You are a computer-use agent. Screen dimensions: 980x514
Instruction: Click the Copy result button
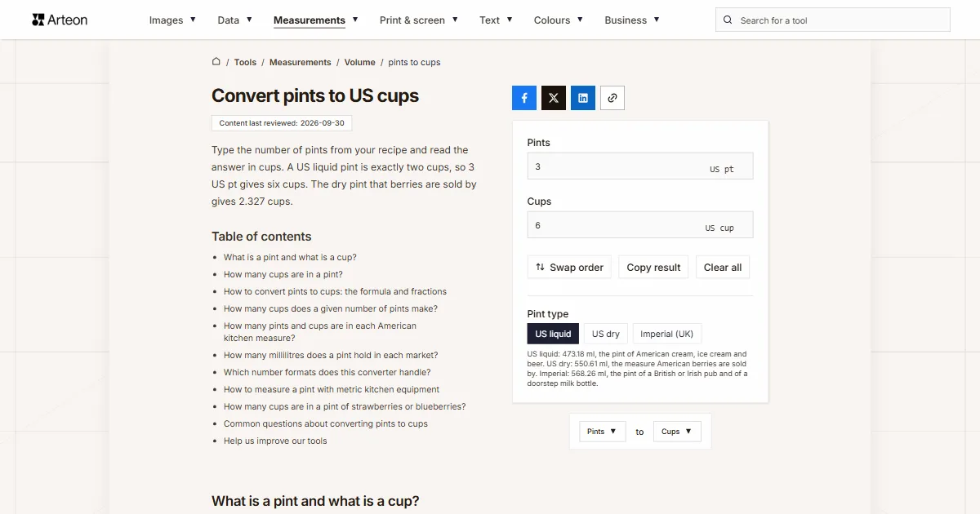pos(653,267)
